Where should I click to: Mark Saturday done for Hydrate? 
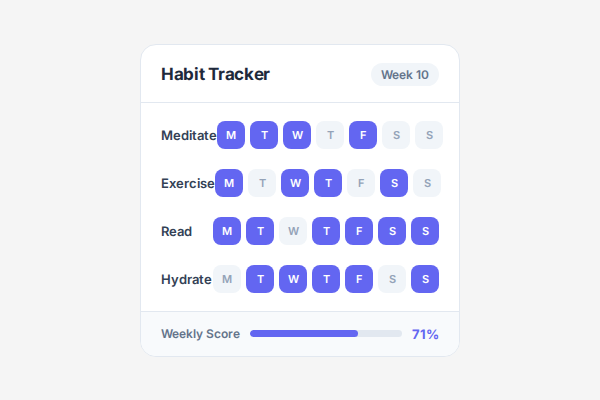click(392, 279)
